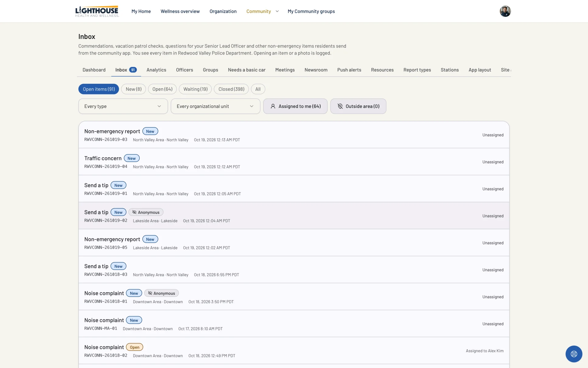The height and width of the screenshot is (368, 588).
Task: Go to My Home
Action: (141, 11)
